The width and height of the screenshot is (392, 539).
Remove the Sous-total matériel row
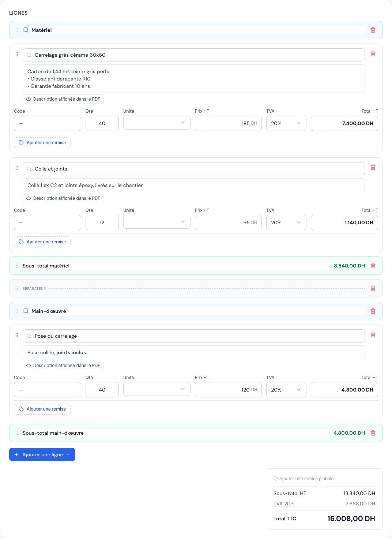[373, 266]
